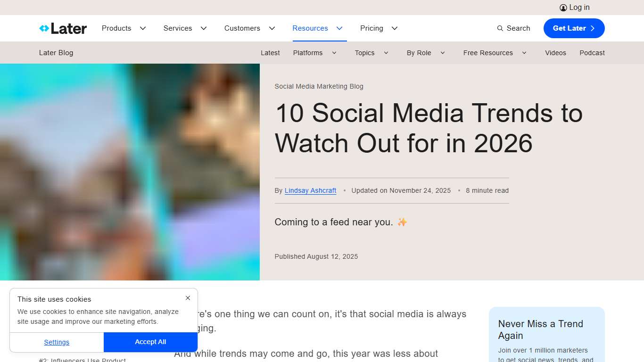Viewport: 644px width, 362px height.
Task: Dismiss the cookies notice with the X
Action: [188, 298]
